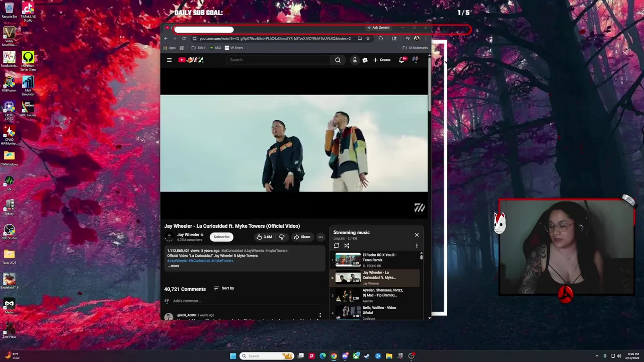Open comment options for @Roll_ASMR
This screenshot has height=362, width=644.
pos(319,315)
